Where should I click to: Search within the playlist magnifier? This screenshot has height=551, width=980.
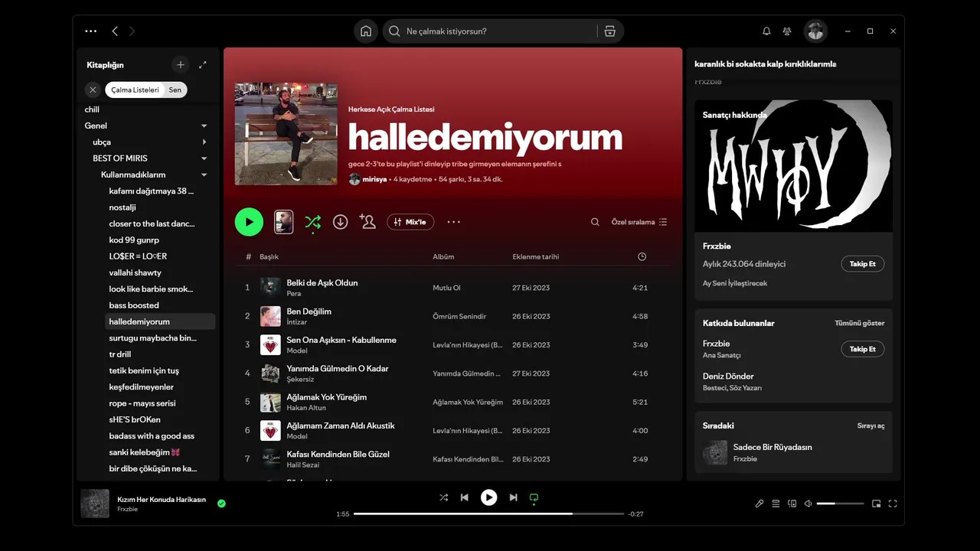(x=595, y=222)
